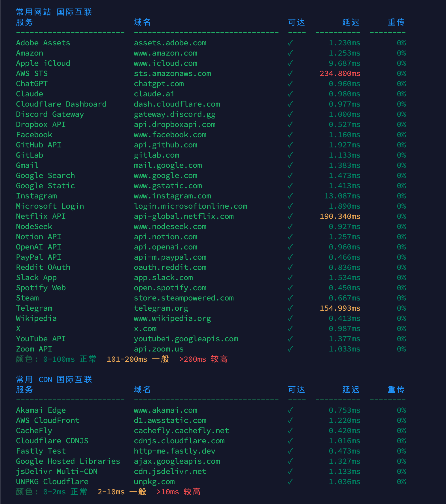Select the "Netflix API" service name
446x504 pixels.
[41, 216]
